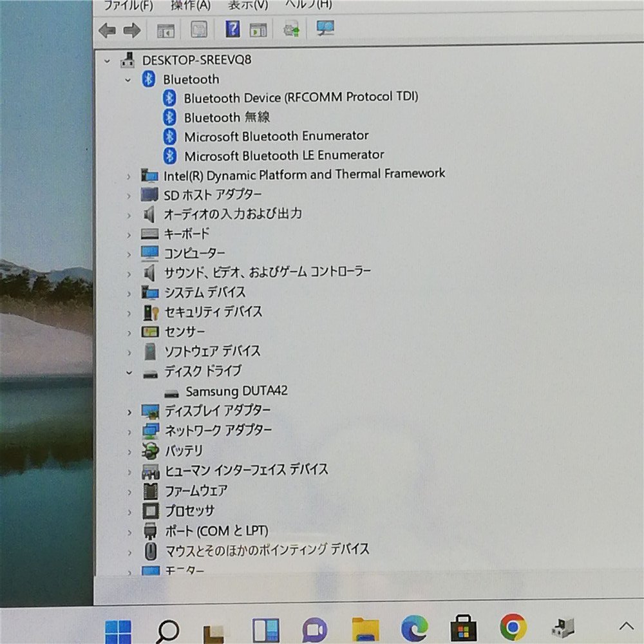Open Microsoft Store from the taskbar
644x644 pixels.
464,629
